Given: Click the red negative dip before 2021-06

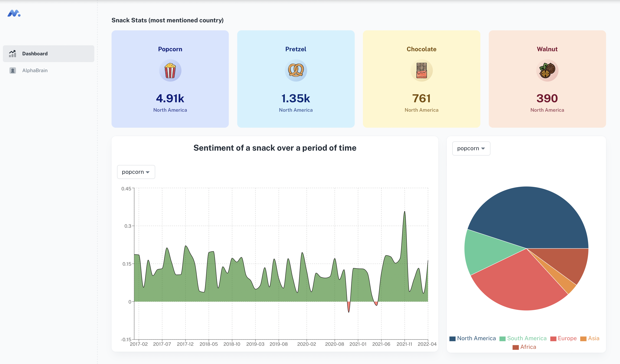Looking at the screenshot, I should click(x=376, y=304).
